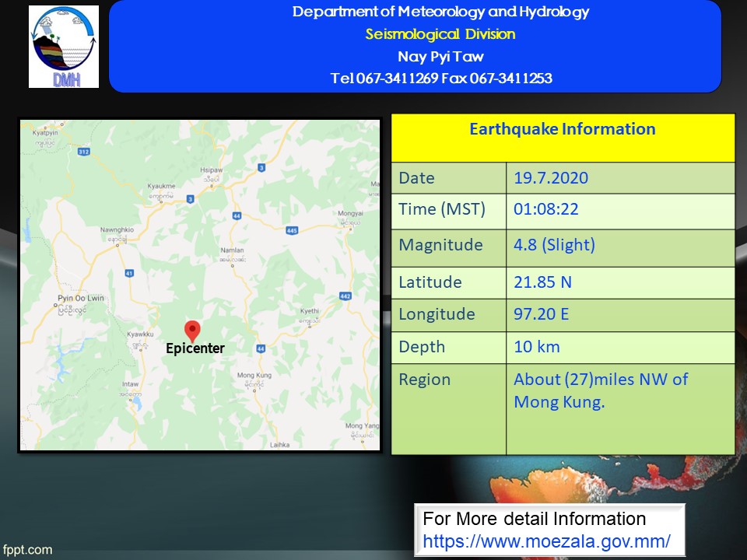Click the 'Latitude' row label
The height and width of the screenshot is (560, 747).
point(430,282)
